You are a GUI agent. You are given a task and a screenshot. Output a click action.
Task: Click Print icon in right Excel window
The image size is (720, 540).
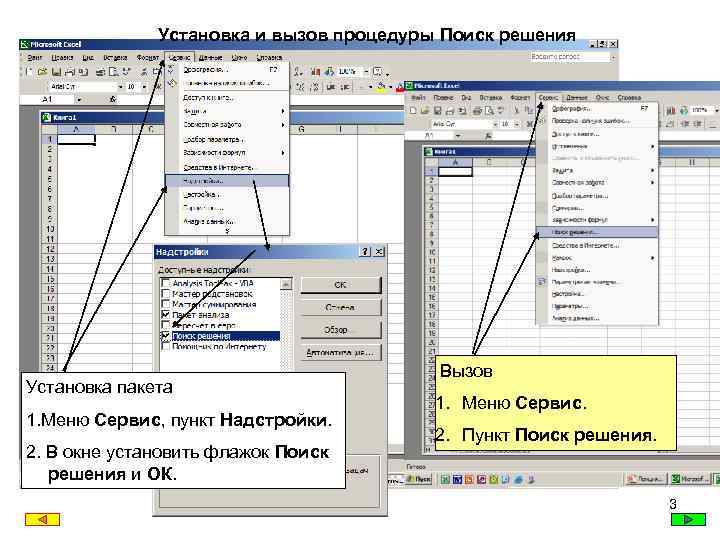(x=478, y=110)
